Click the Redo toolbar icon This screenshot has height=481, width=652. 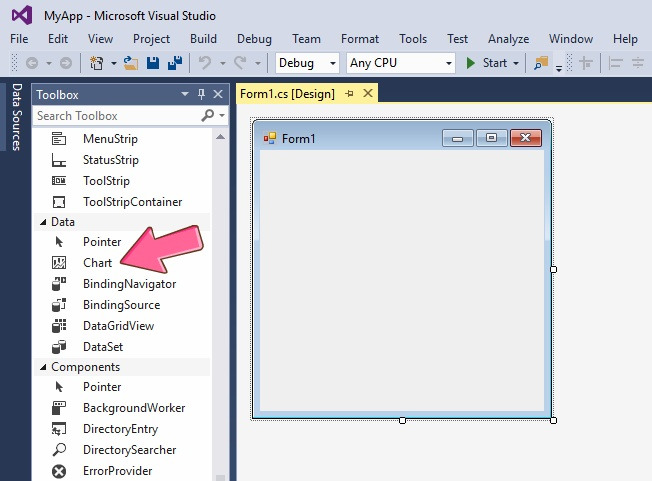pyautogui.click(x=240, y=63)
